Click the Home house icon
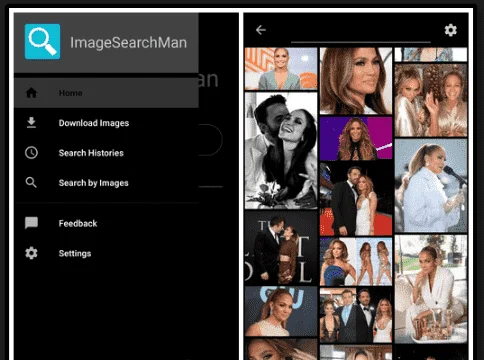Image resolution: width=484 pixels, height=360 pixels. click(31, 93)
